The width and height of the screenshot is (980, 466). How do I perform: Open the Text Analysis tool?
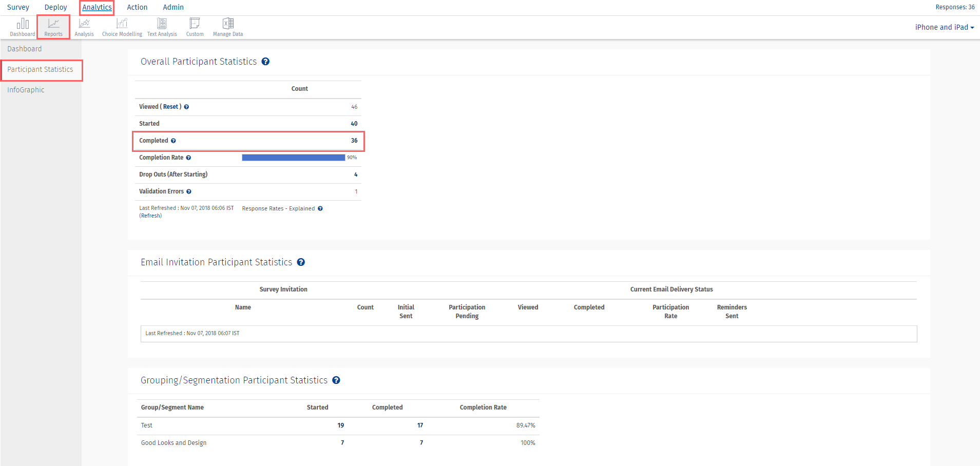point(162,27)
